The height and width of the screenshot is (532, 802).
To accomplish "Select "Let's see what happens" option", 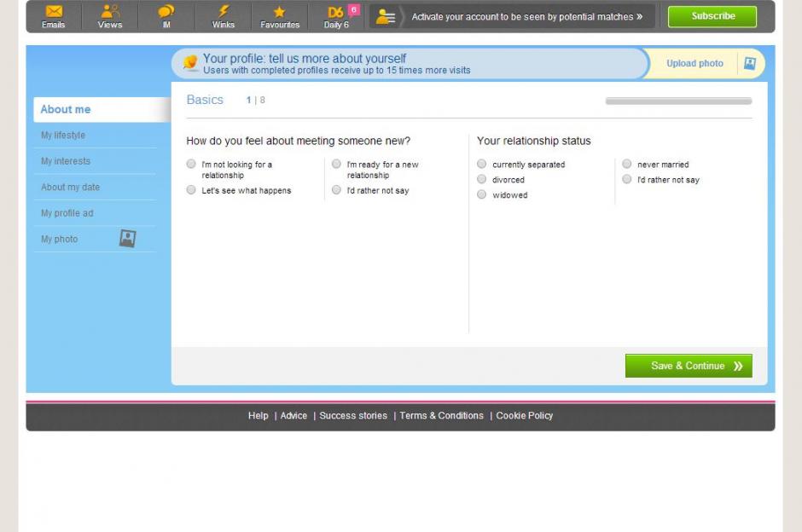I will (x=191, y=190).
